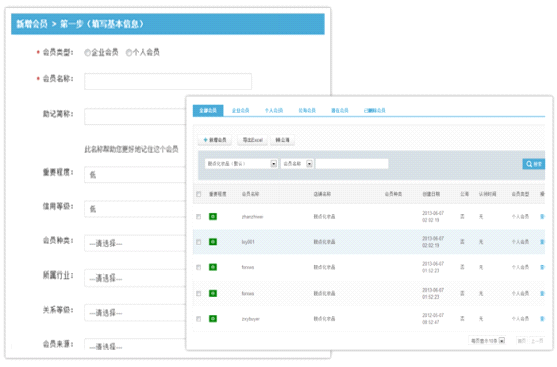The height and width of the screenshot is (367, 557).
Task: Click the 上一页 pagination button
Action: tap(537, 341)
